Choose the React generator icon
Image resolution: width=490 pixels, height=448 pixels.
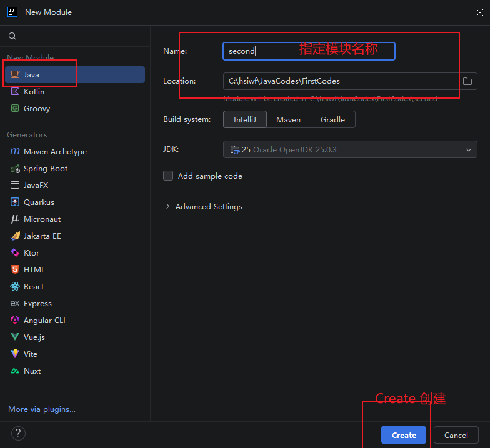[x=15, y=286]
